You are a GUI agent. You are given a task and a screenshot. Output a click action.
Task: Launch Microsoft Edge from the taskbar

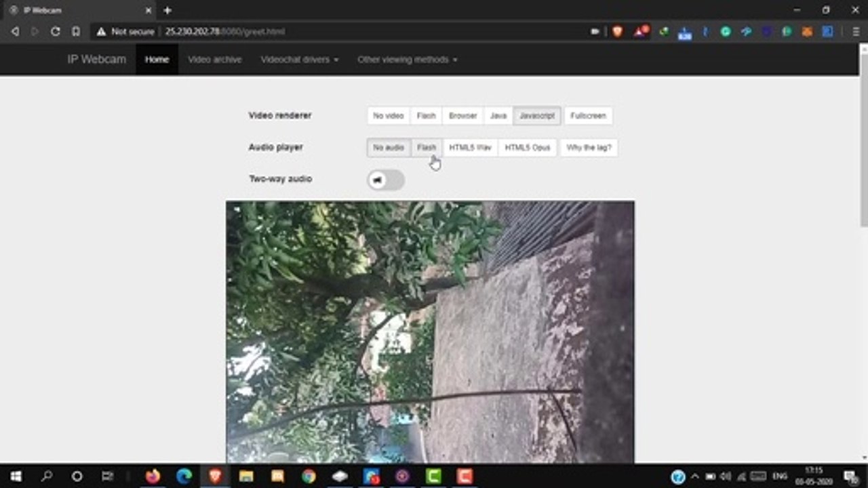click(184, 476)
